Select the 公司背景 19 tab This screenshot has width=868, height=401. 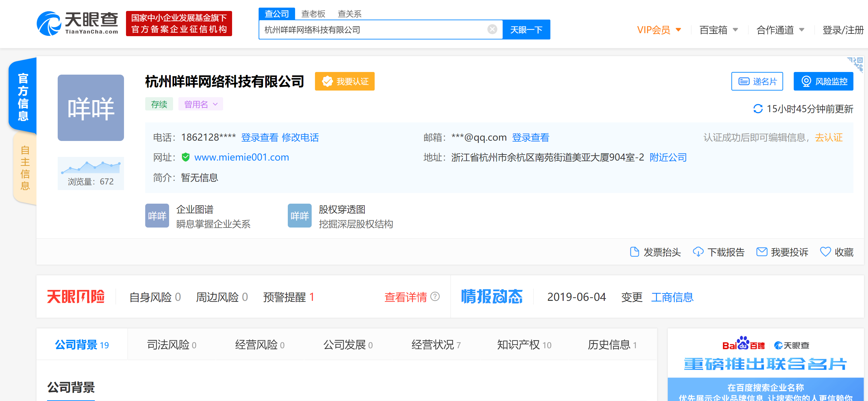pyautogui.click(x=82, y=345)
